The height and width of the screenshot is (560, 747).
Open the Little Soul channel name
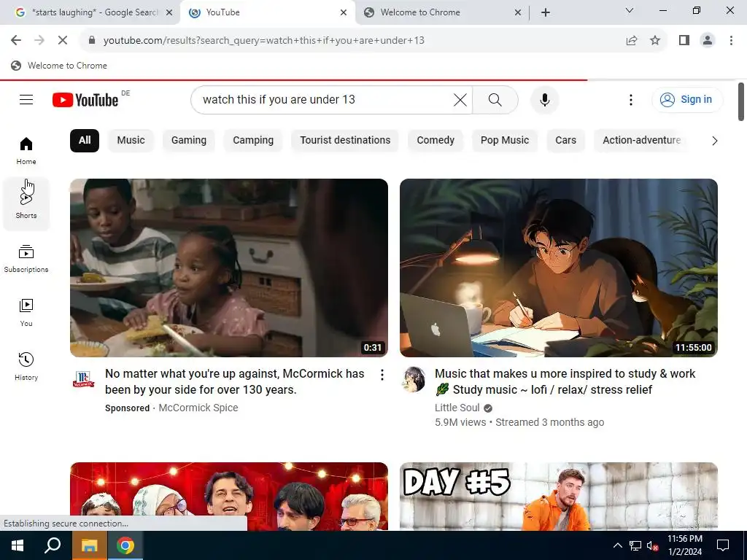[457, 408]
